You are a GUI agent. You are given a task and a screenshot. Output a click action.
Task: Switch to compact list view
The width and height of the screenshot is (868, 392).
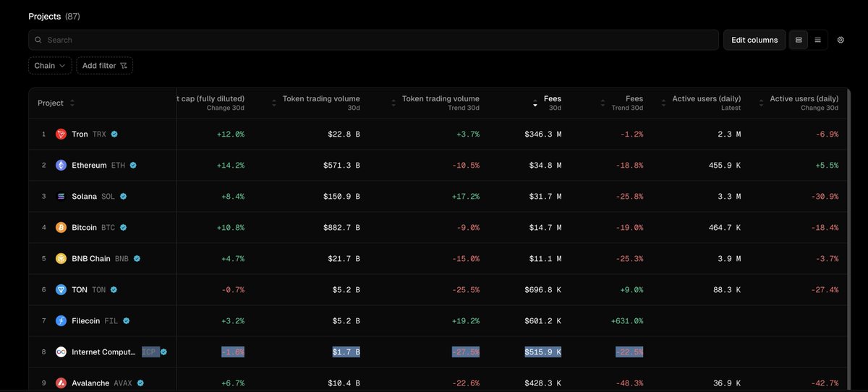coord(817,40)
